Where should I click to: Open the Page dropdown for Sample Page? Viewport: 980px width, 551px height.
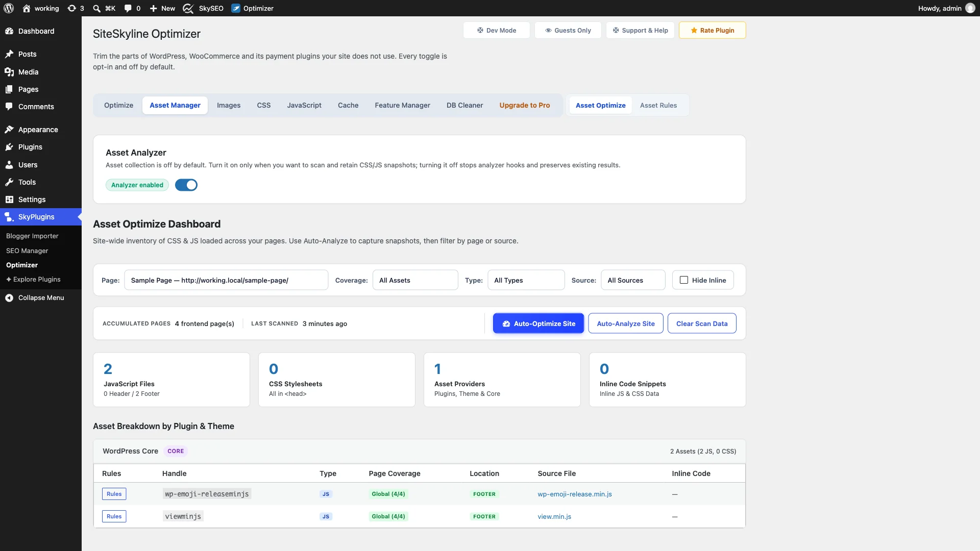pos(226,280)
